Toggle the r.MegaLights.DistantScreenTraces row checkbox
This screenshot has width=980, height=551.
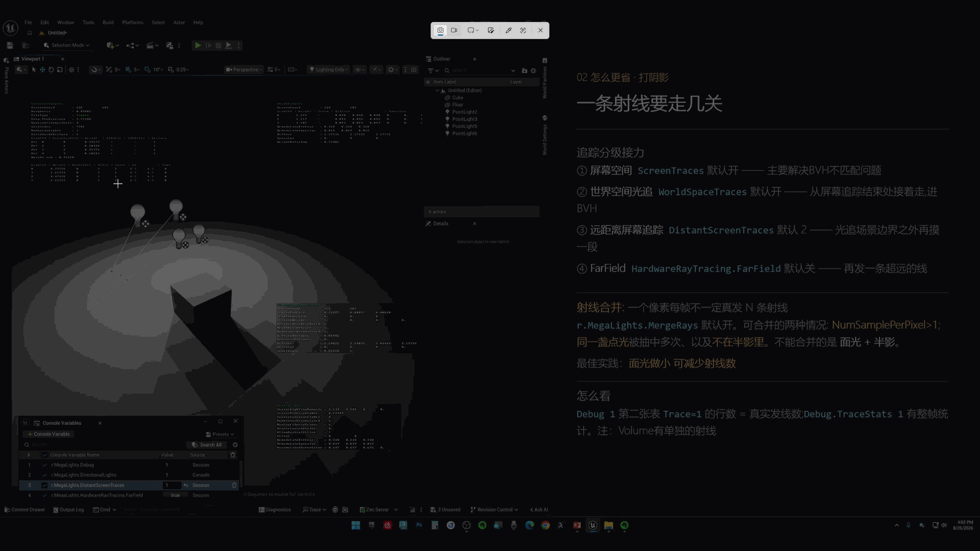[44, 485]
